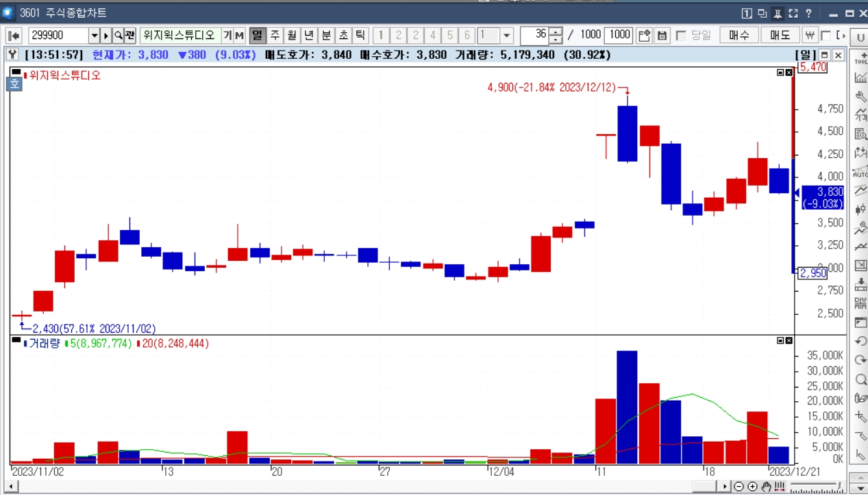Click the ₩ currency icon in toolbar
Image resolution: width=868 pixels, height=495 pixels.
click(x=810, y=36)
